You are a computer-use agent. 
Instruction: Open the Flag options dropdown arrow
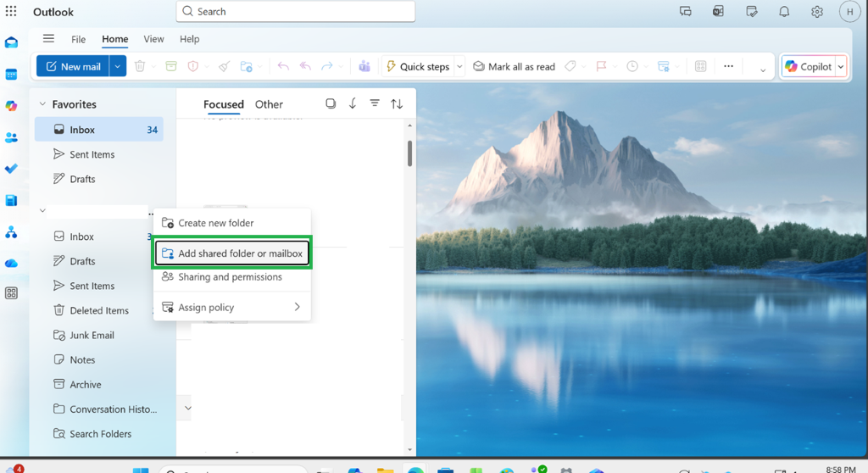(x=615, y=67)
